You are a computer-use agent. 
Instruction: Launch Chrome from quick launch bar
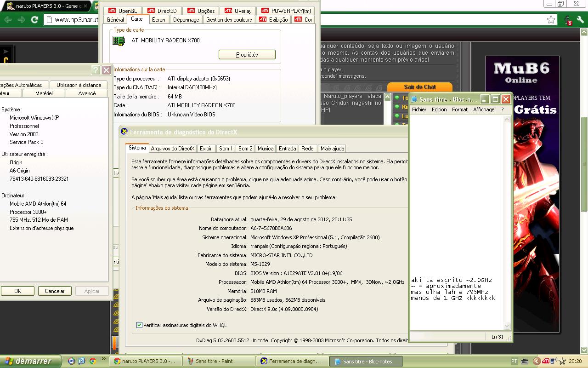(92, 361)
